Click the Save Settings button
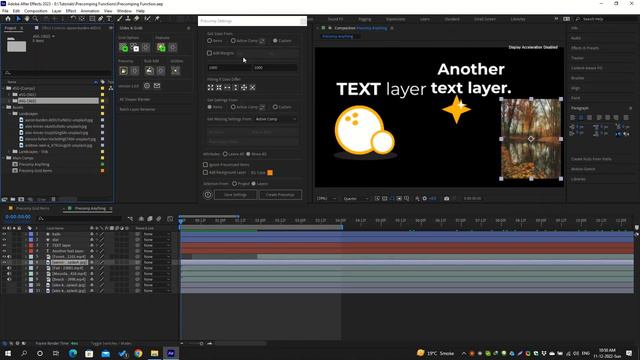This screenshot has width=640, height=360. coord(236,195)
